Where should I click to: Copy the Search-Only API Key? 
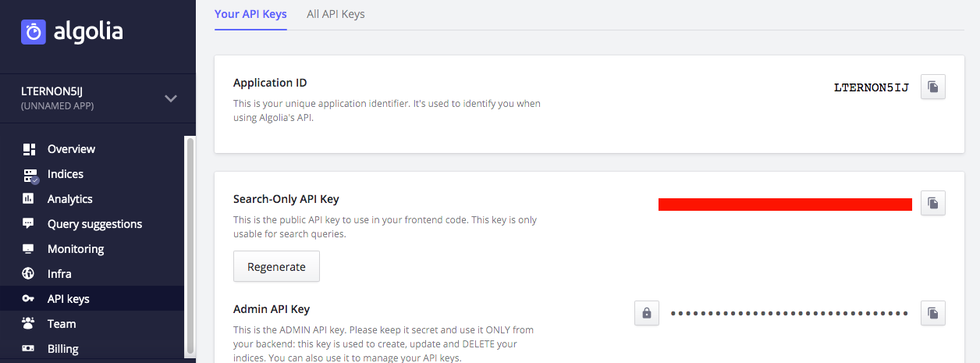tap(933, 203)
